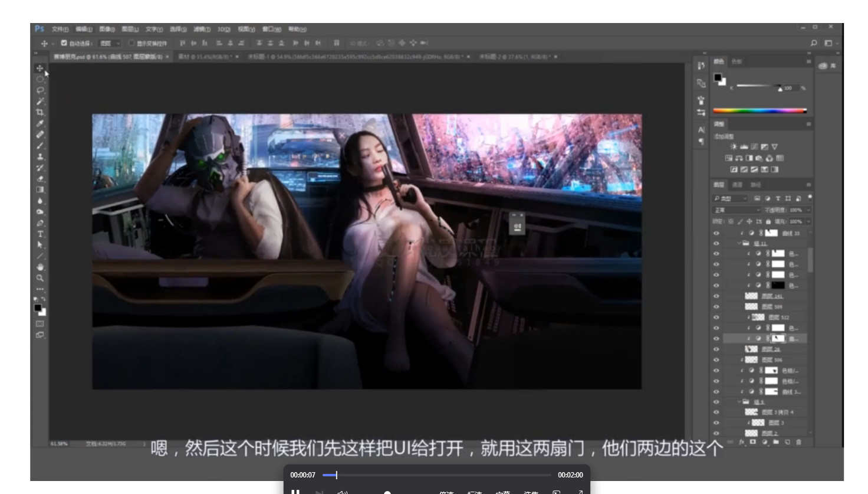Select the Brush tool
Viewport: 868px width, 494px height.
point(40,146)
